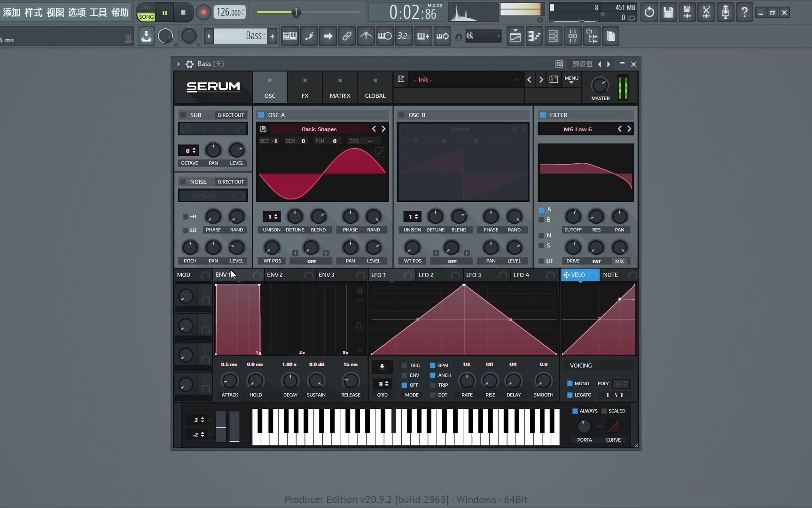This screenshot has width=812, height=508.
Task: Go to previous Serum preset arrow
Action: (x=529, y=79)
